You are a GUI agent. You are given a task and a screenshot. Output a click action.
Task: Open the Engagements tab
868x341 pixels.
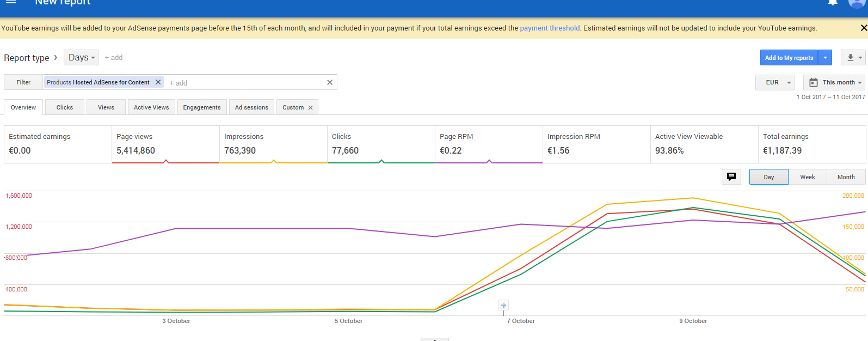coord(202,107)
